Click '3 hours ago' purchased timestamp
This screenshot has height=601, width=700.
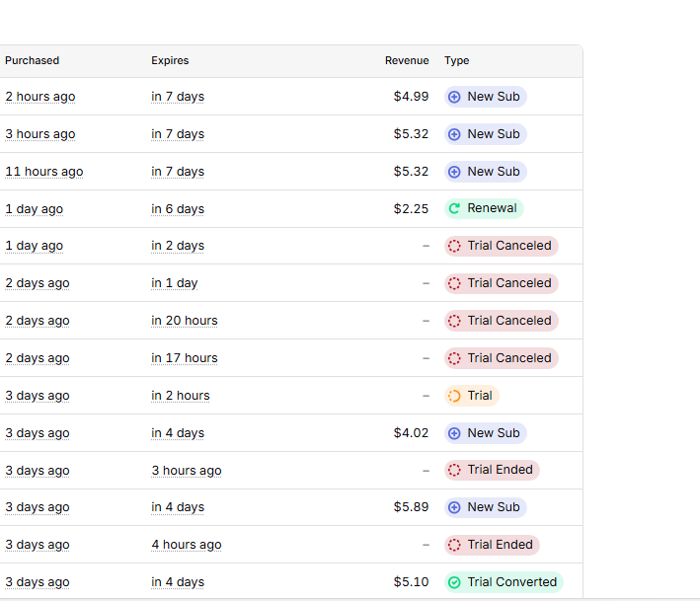click(40, 134)
